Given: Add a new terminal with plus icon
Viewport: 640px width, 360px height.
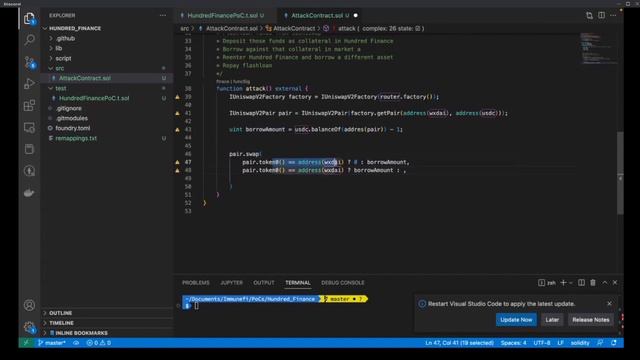Looking at the screenshot, I should (x=563, y=282).
